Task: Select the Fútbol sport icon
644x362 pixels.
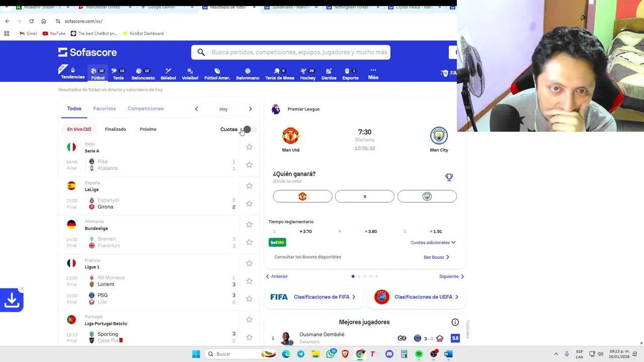Action: tap(98, 73)
